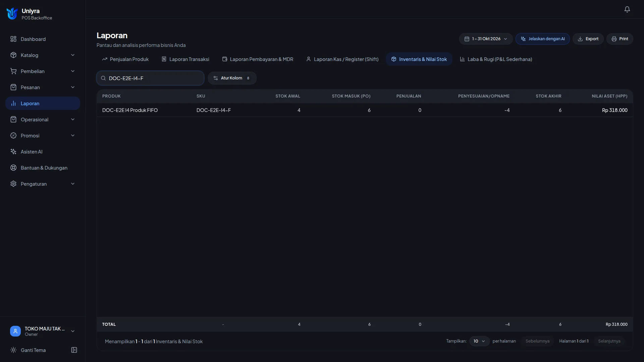Click the sun icon beside Ganti Tema

pyautogui.click(x=13, y=350)
